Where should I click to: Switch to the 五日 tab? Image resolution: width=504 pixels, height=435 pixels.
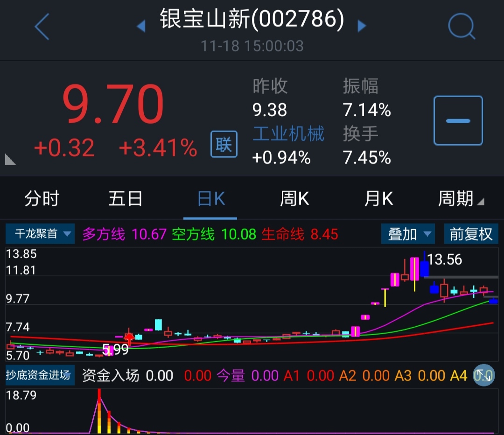[126, 199]
